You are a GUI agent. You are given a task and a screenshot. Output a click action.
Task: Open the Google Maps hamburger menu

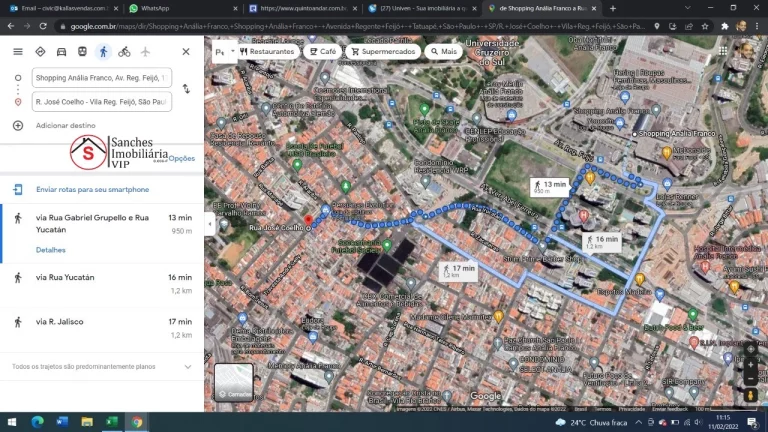[x=18, y=51]
